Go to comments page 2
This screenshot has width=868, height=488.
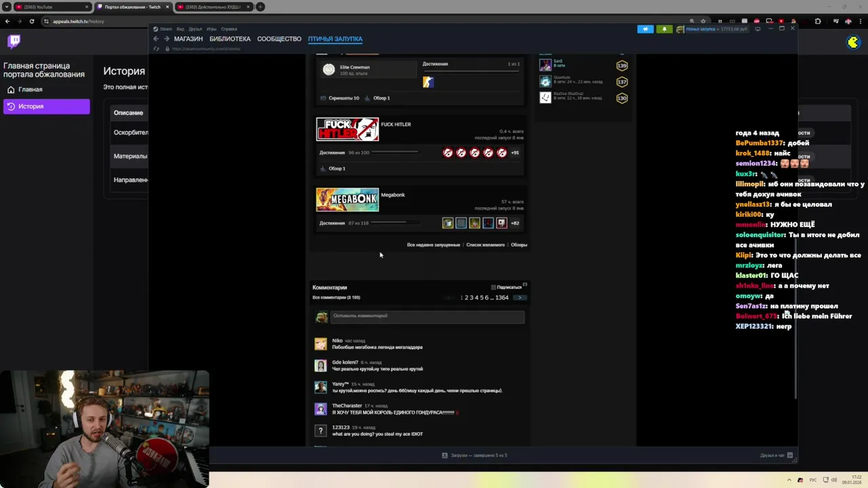466,298
